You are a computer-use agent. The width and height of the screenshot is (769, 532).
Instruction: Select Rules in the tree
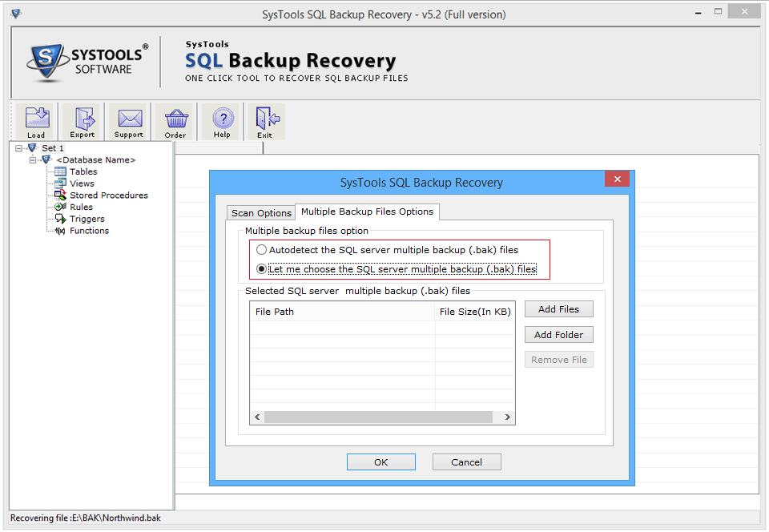pyautogui.click(x=81, y=207)
